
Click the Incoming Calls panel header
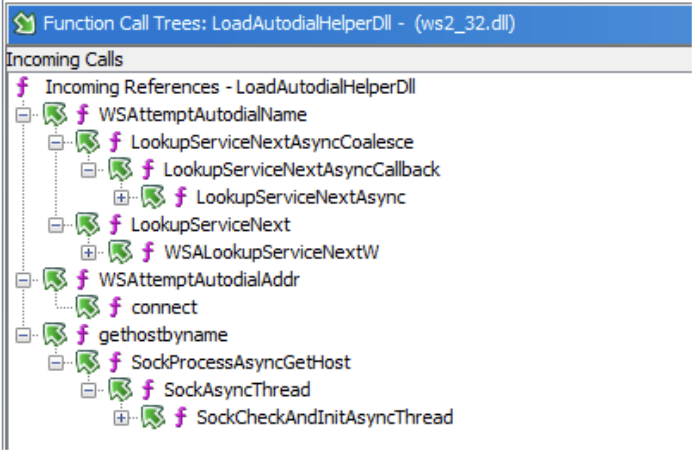point(64,61)
